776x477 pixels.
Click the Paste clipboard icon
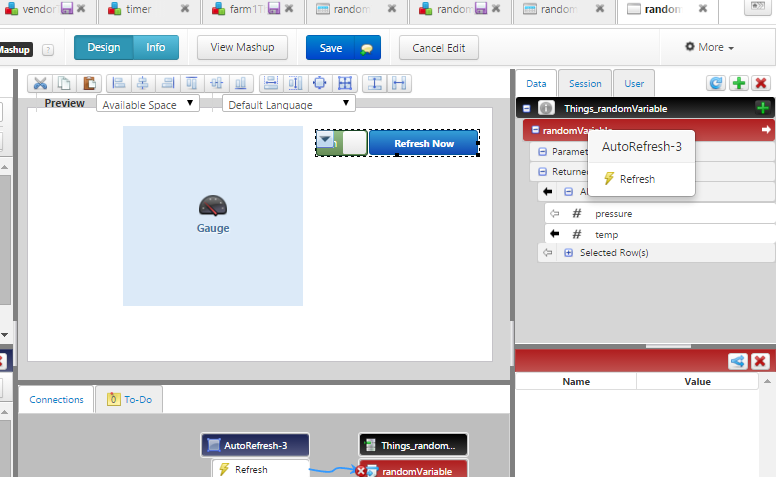89,83
